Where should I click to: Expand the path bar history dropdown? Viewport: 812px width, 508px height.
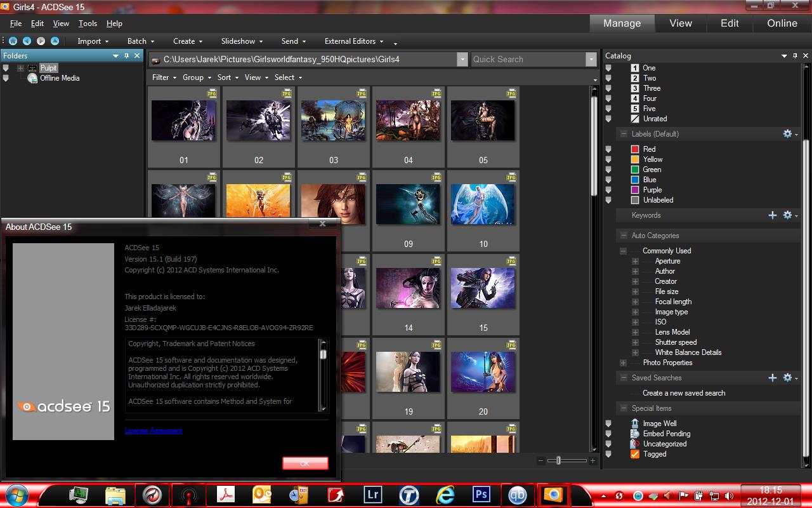tap(462, 59)
